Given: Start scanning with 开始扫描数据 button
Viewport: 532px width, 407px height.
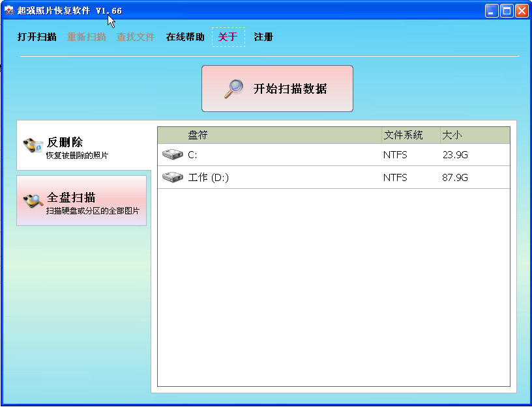Looking at the screenshot, I should point(277,89).
